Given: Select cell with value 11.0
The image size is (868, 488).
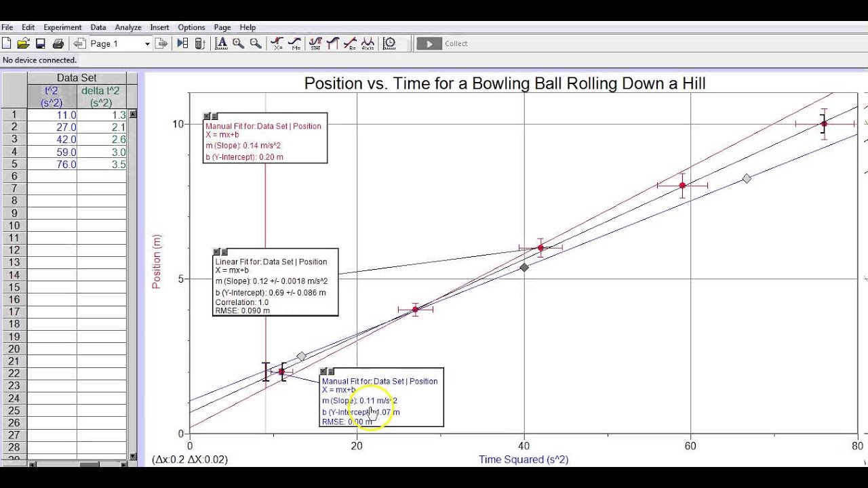Looking at the screenshot, I should [x=52, y=115].
